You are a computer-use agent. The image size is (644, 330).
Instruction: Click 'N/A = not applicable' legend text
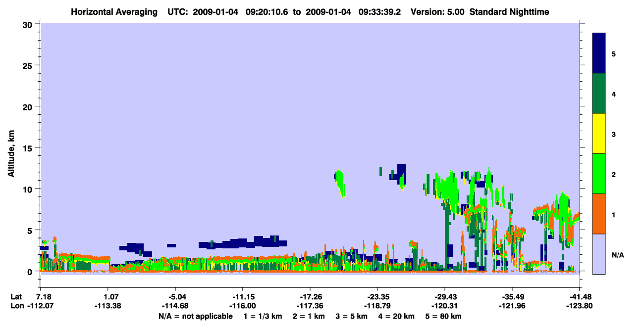pos(196,316)
